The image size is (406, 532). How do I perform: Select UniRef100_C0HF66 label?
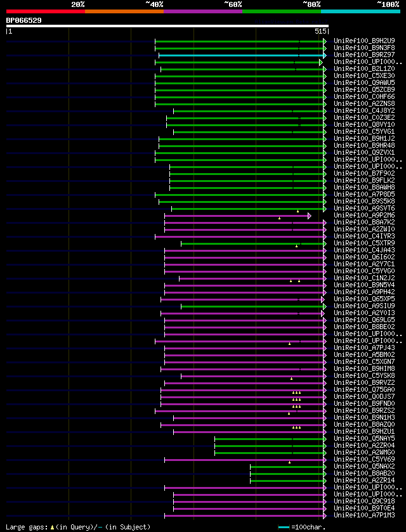click(364, 97)
